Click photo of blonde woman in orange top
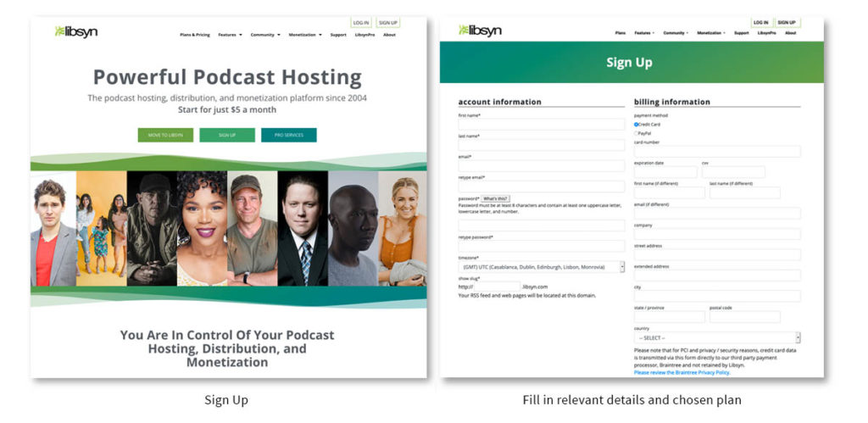Screen dimensions: 868x423 tap(403, 229)
